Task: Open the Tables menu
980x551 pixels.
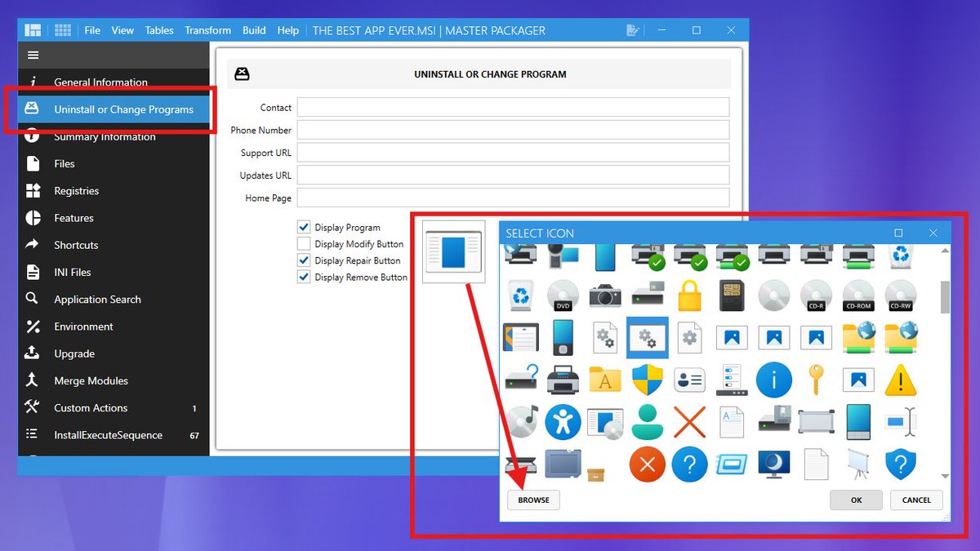Action: pos(159,30)
